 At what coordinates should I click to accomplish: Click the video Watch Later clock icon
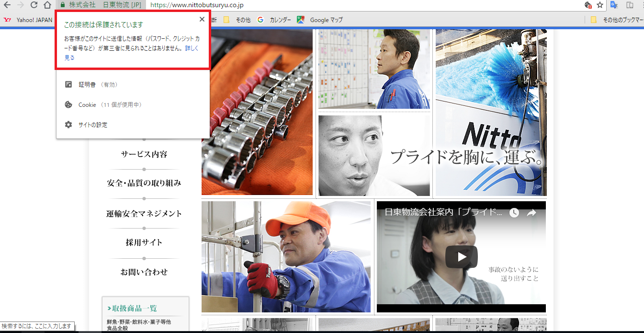(x=514, y=213)
